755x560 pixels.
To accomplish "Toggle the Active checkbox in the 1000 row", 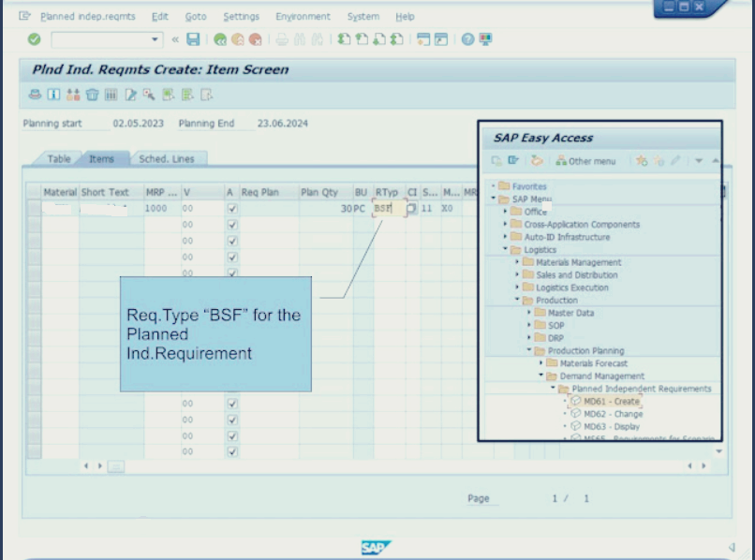I will [x=232, y=209].
